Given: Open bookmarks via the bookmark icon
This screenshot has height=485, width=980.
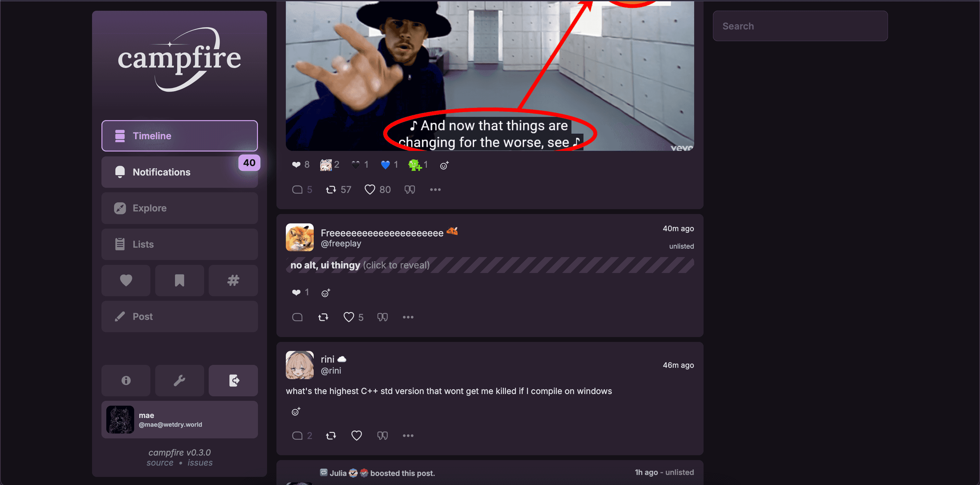Looking at the screenshot, I should (180, 280).
